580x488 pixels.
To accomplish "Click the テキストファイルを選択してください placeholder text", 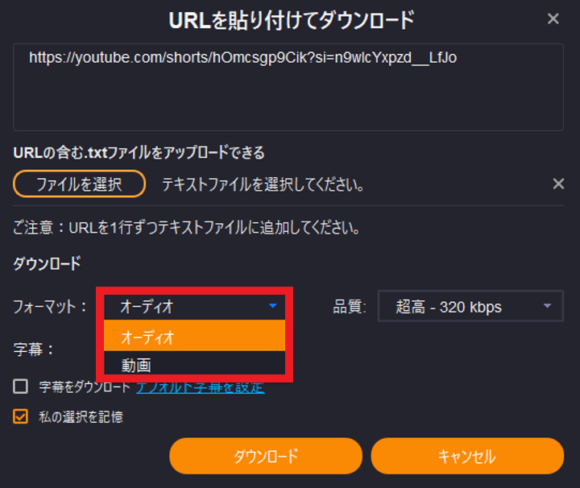I will [263, 184].
